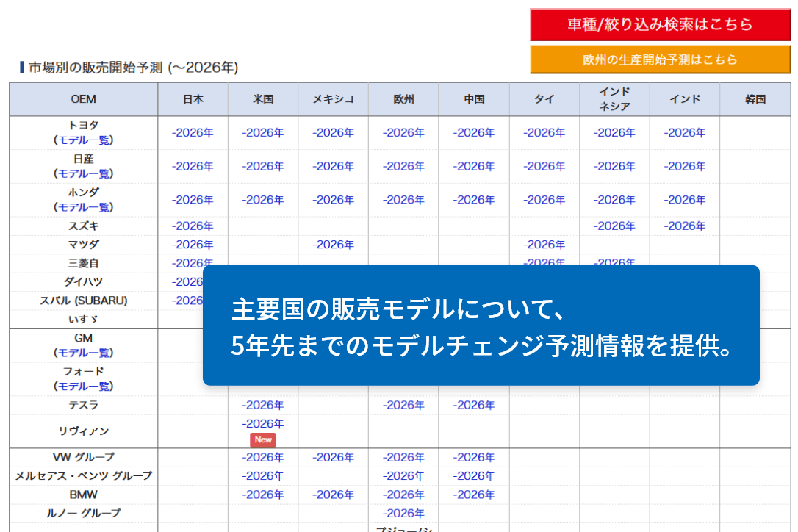This screenshot has height=532, width=798.
Task: Open トヨタ's -2026年 link under 欧州
Action: pos(403,133)
